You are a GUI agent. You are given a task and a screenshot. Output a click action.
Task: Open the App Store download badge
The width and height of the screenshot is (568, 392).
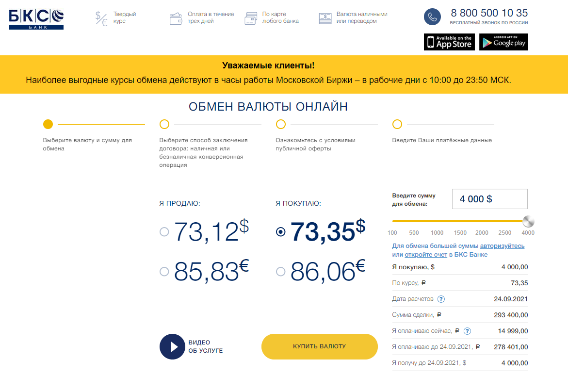point(449,42)
